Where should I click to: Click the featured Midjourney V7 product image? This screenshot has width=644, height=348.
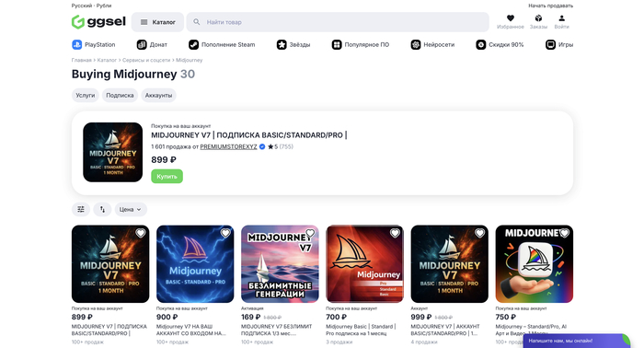click(112, 153)
